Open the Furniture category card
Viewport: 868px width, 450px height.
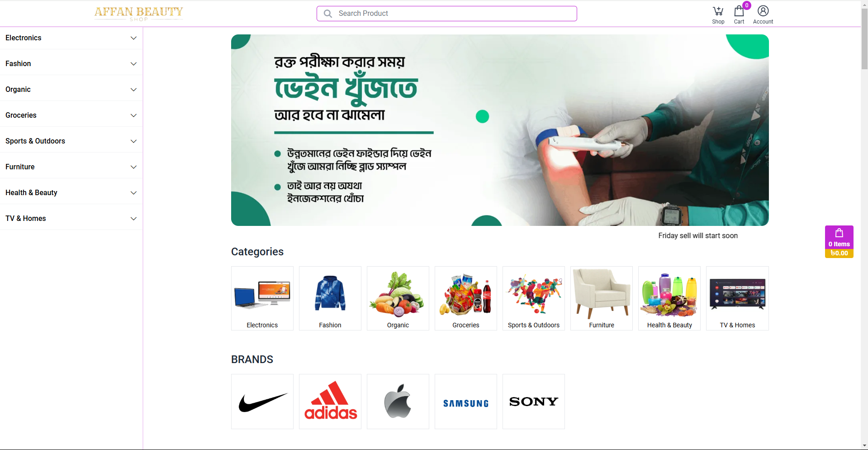[602, 298]
